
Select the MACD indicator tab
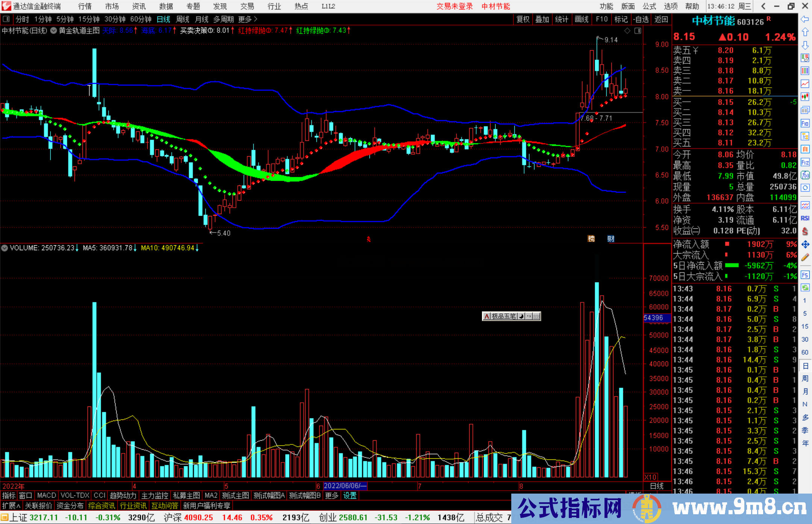coord(47,495)
